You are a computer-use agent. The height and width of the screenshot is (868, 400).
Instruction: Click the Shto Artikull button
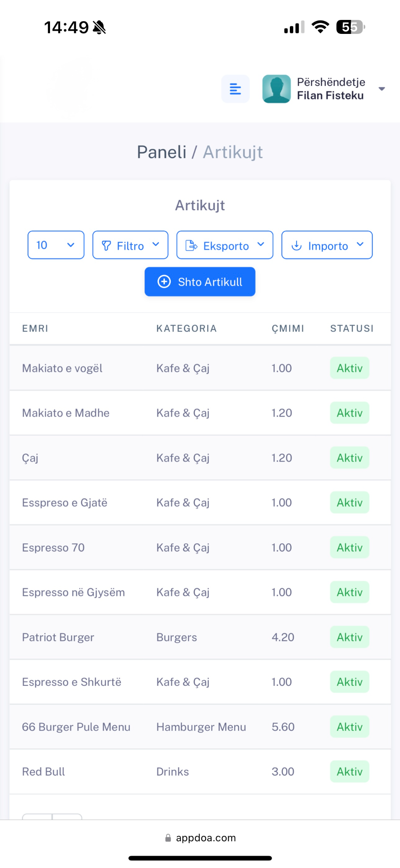[x=200, y=281]
